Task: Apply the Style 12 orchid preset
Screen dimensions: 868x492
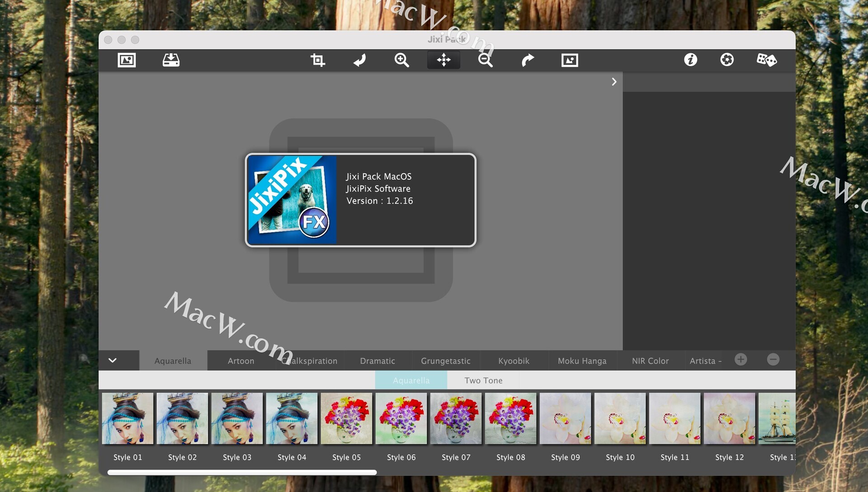Action: click(x=729, y=418)
